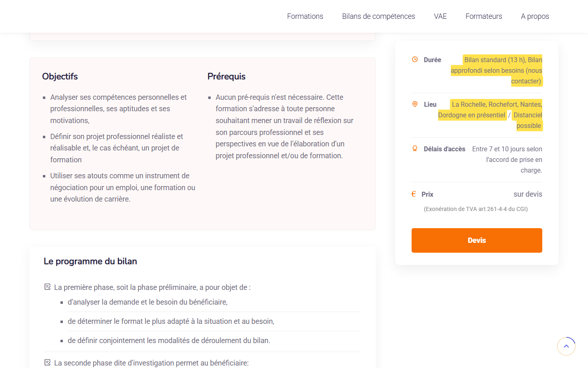Click the highlighted Bilan standard duration text
Image resolution: width=588 pixels, height=368 pixels.
[497, 70]
